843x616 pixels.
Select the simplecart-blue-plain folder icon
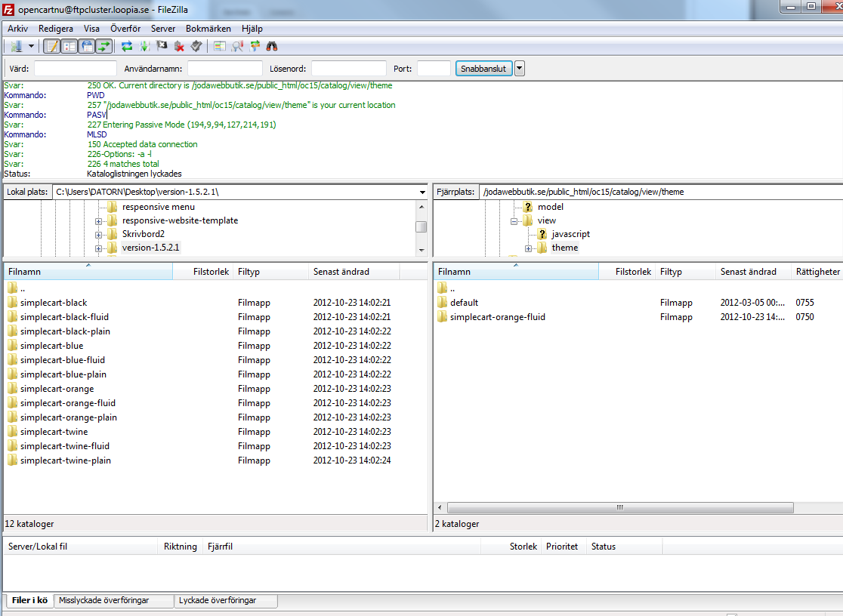pyautogui.click(x=12, y=374)
